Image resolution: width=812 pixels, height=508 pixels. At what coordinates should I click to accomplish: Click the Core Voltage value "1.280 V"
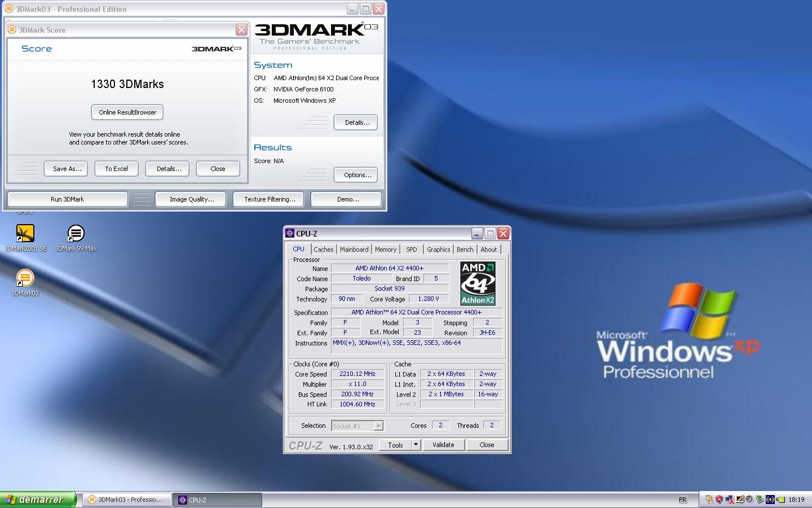(429, 299)
